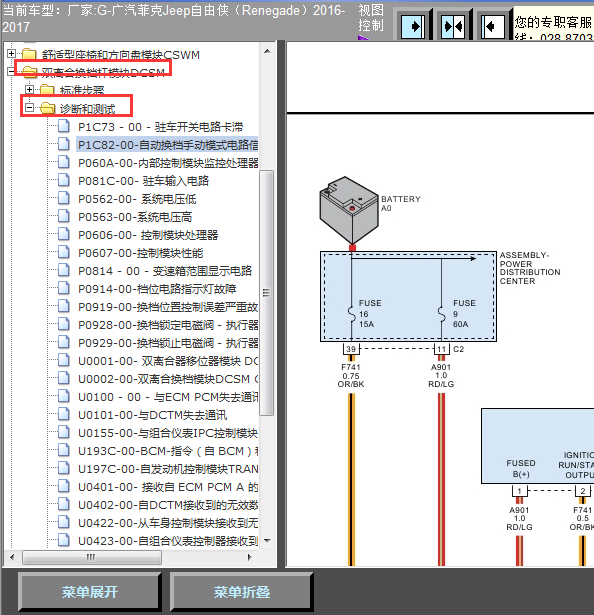Click document icon beside P0562-00 系统电压低
594x615 pixels.
[x=64, y=198]
